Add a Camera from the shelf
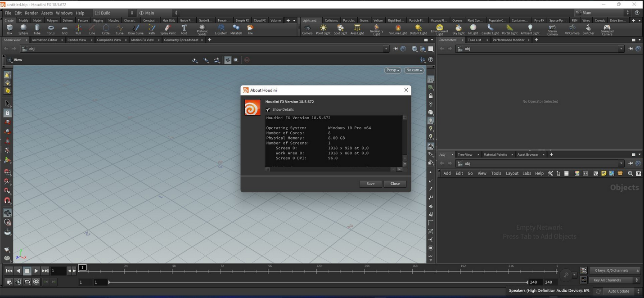Viewport: 644px width, 298px height. coord(307,29)
